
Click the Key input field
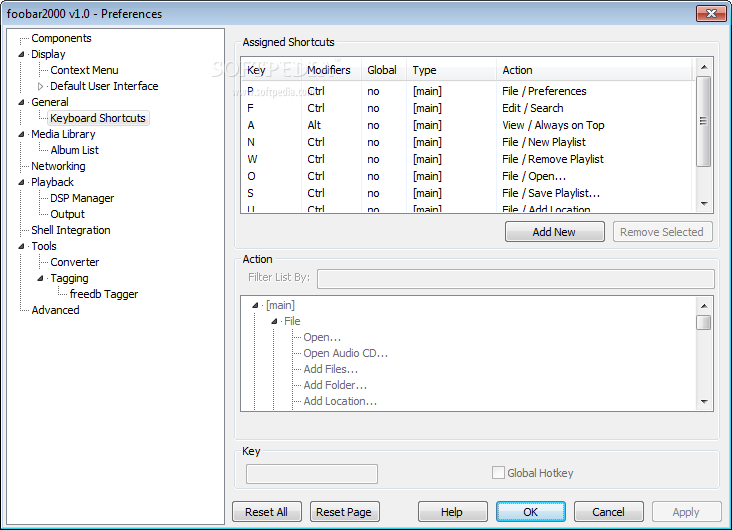311,473
